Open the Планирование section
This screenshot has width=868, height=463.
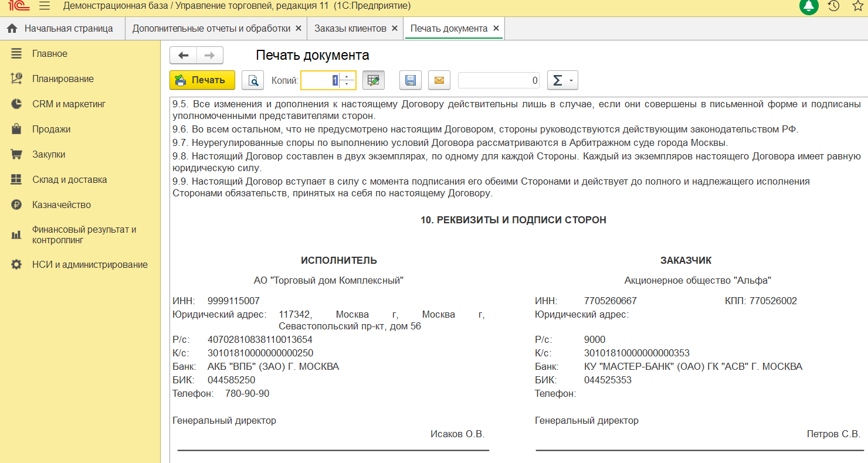[63, 79]
